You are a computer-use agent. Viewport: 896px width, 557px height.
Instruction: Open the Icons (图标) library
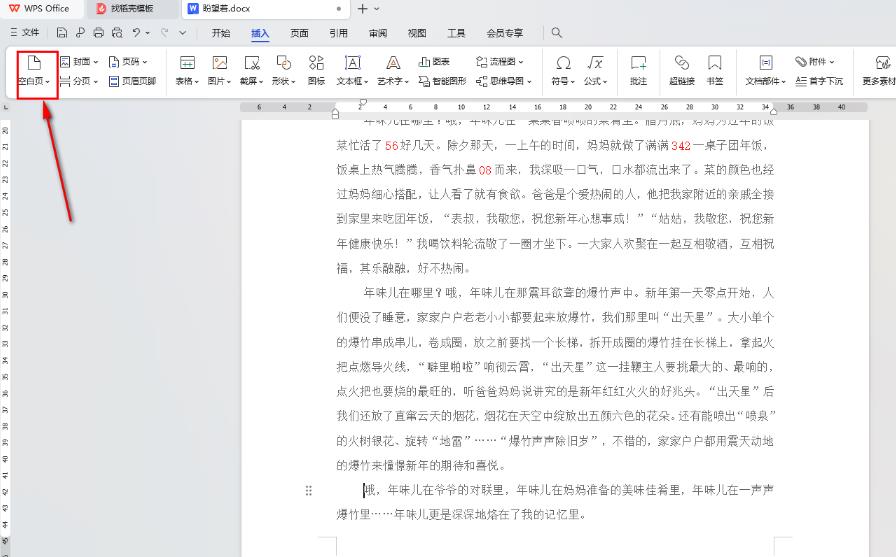coord(316,70)
